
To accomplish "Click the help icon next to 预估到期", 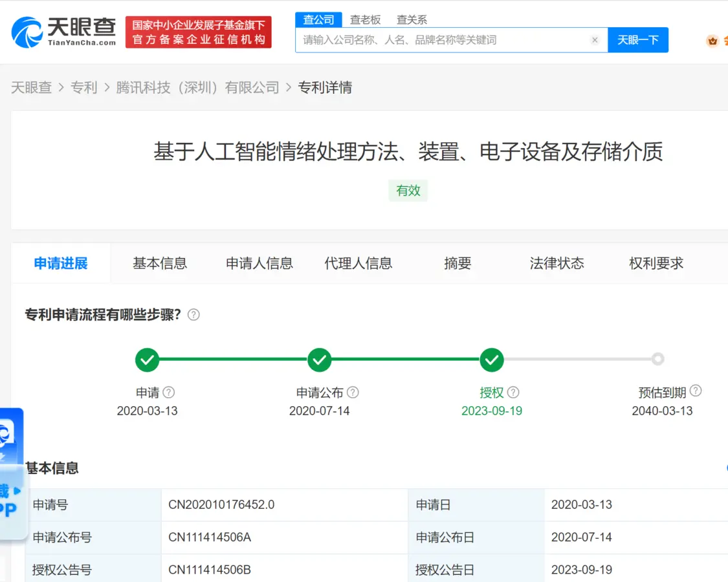I will [696, 391].
